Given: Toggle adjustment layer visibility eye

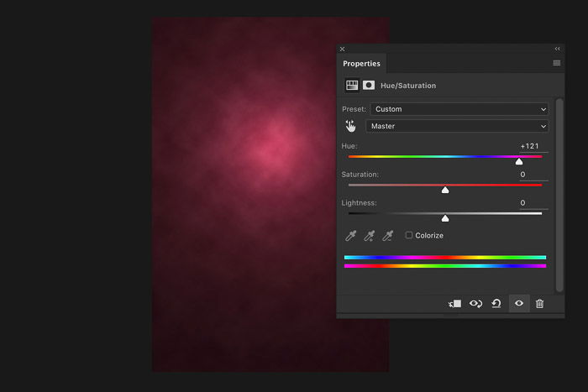Looking at the screenshot, I should [519, 303].
